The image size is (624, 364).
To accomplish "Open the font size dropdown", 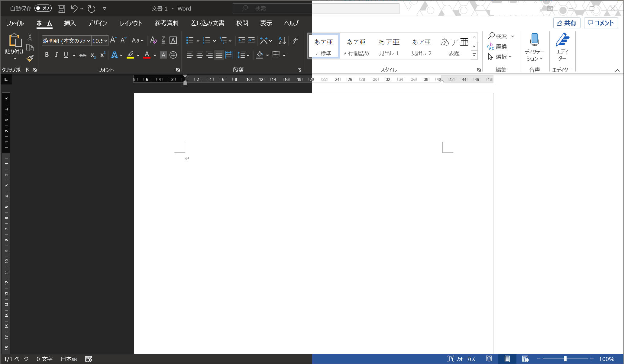I will click(106, 41).
